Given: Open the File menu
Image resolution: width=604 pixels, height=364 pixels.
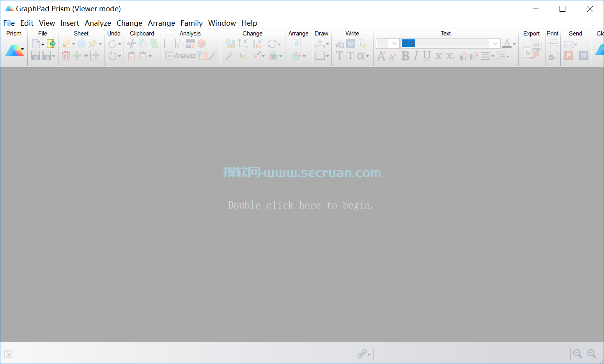Looking at the screenshot, I should (x=9, y=23).
